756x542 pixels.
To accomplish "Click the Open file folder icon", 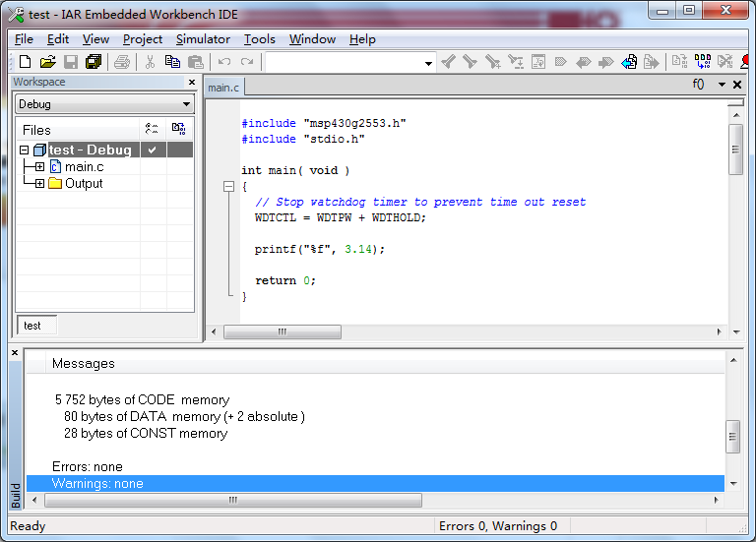I will point(47,62).
